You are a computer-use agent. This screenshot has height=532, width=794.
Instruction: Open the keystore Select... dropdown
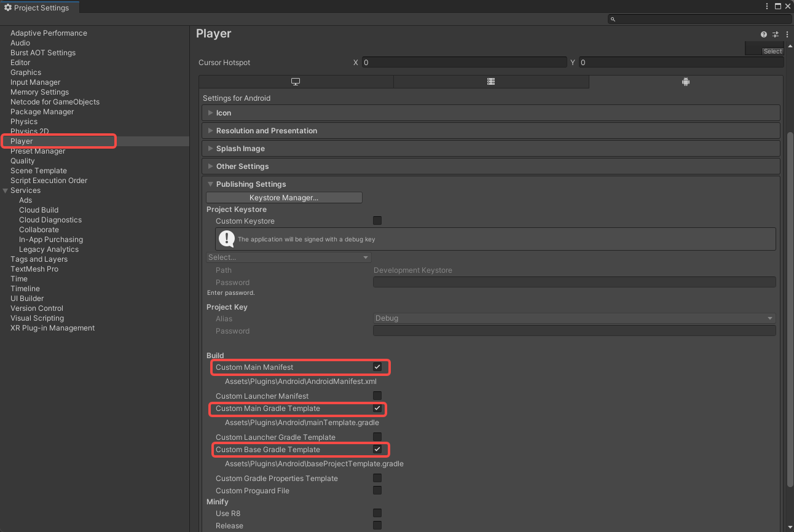click(x=288, y=257)
